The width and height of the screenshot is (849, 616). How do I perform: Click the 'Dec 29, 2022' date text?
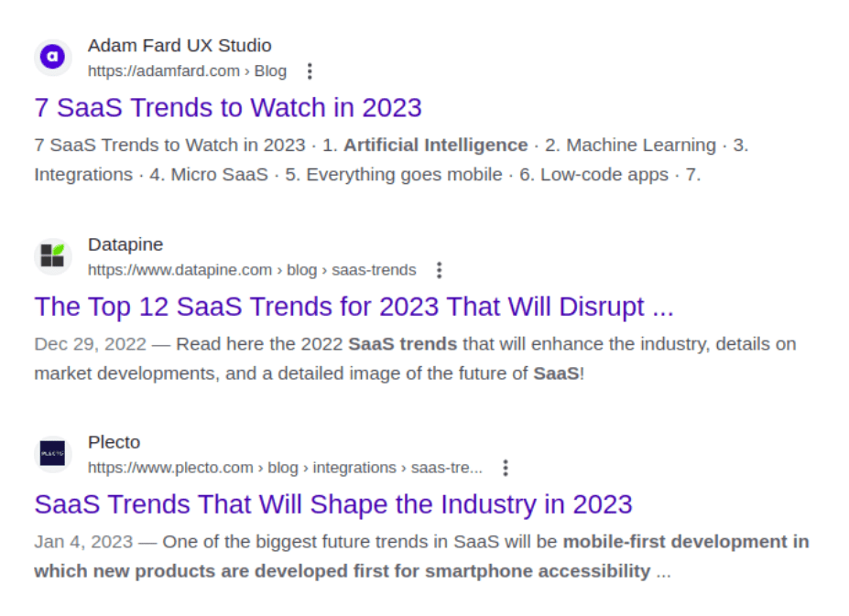pos(91,344)
